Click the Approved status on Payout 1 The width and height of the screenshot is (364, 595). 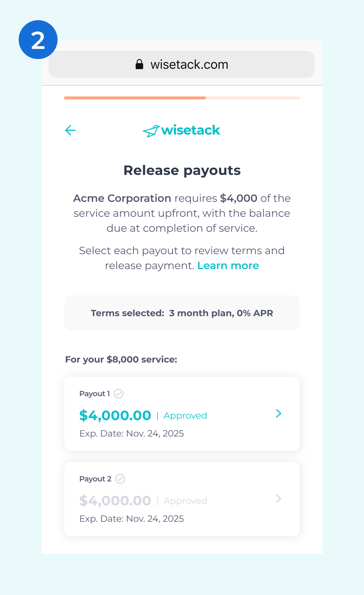[x=185, y=416]
